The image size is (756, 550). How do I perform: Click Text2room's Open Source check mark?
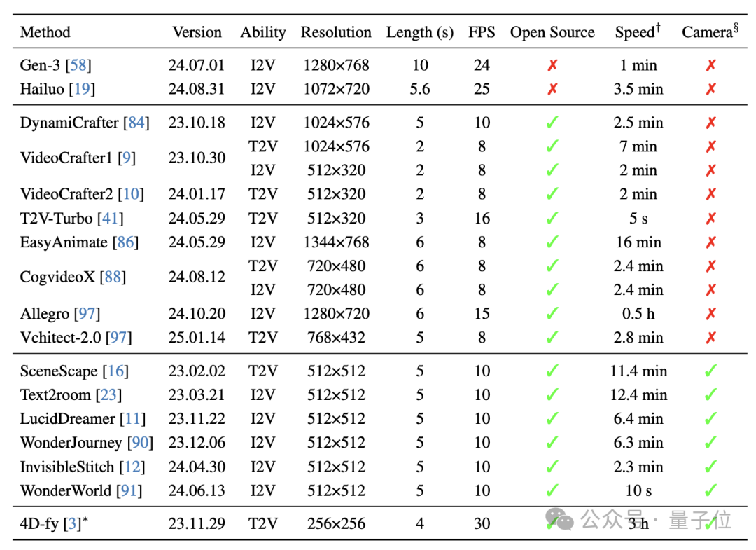pos(552,394)
